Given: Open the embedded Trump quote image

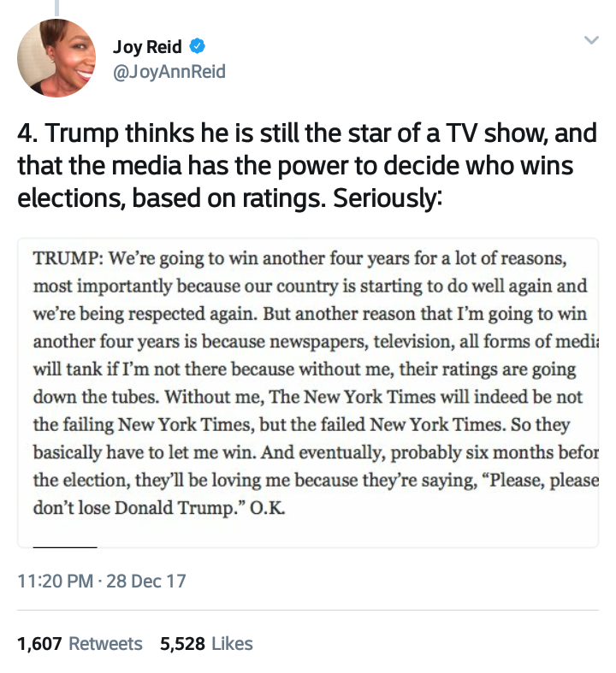Looking at the screenshot, I should (308, 392).
